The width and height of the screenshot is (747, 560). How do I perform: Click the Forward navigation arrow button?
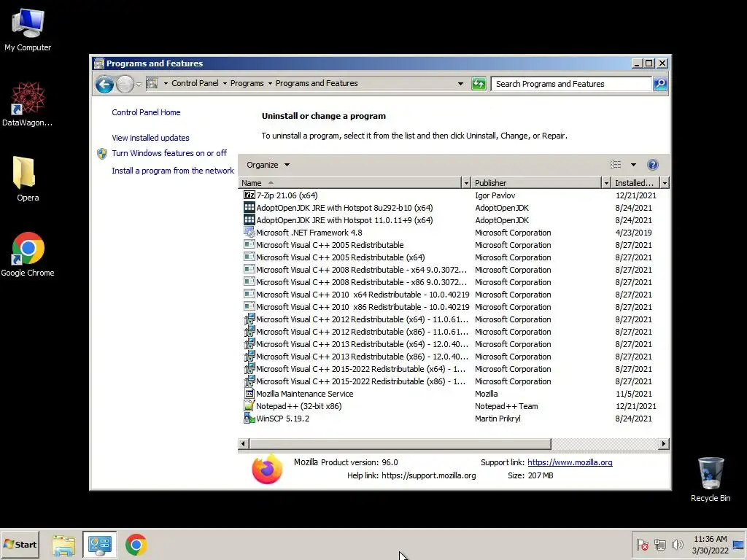(125, 85)
